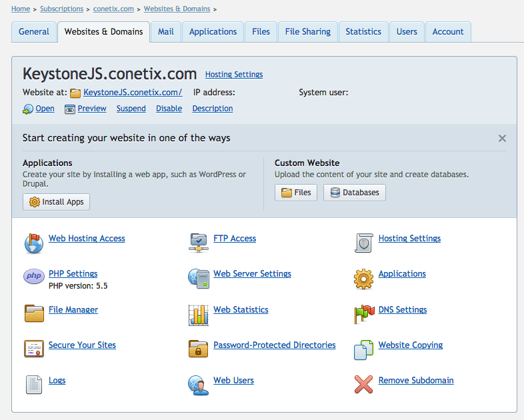Click the Disable link
This screenshot has width=524, height=420.
(x=169, y=109)
